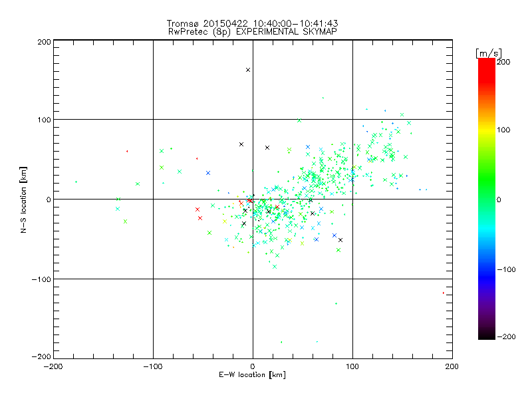
Task: Select the "N-S location [km]" axis label
Action: (23, 199)
